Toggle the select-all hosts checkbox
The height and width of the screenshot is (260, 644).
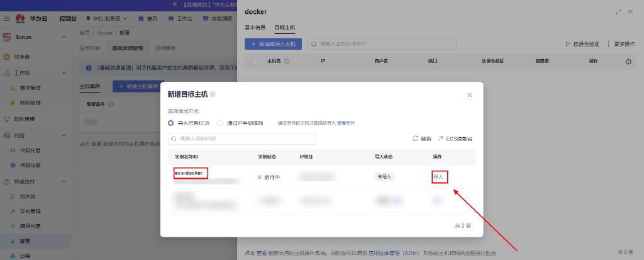[x=255, y=61]
